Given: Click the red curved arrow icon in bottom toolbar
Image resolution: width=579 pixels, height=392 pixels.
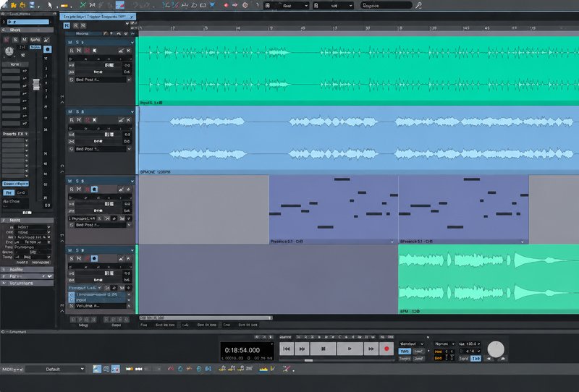Looking at the screenshot, I should click(171, 368).
